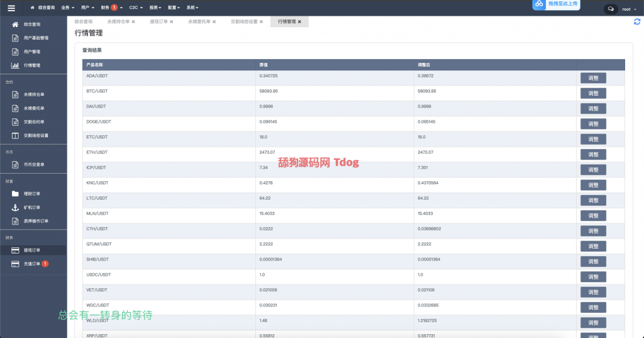Expand the 业务 dropdown menu
Screen dimensions: 644x338
pyautogui.click(x=68, y=8)
